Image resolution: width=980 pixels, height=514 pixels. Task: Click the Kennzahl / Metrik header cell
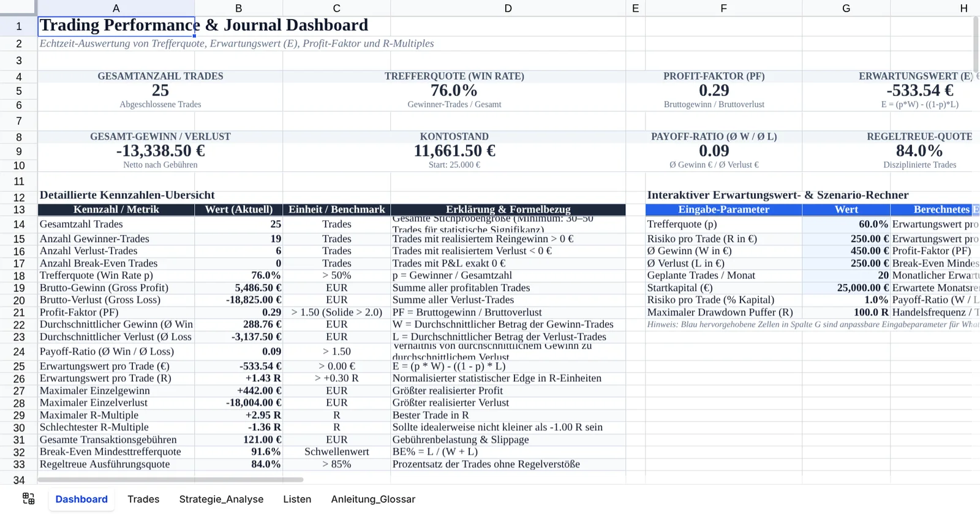[116, 210]
